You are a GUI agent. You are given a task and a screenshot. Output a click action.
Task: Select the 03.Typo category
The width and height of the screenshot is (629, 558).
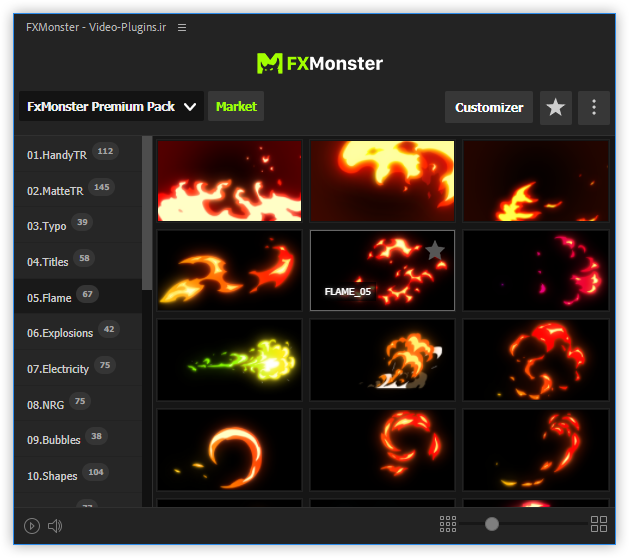coord(78,225)
